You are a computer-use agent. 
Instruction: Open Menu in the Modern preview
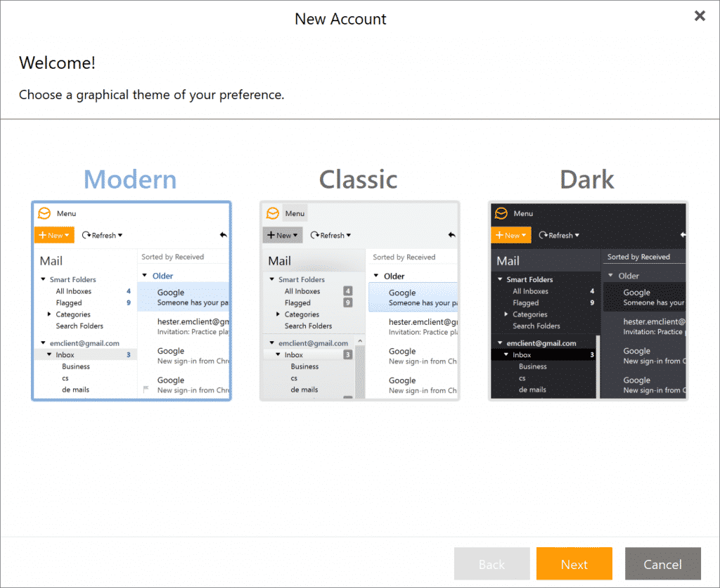tap(67, 214)
